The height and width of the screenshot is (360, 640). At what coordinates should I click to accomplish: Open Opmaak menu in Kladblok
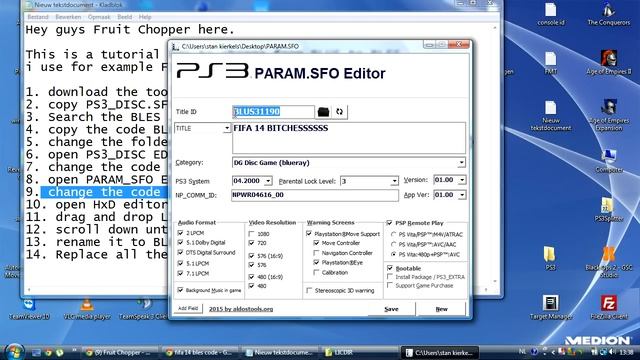[x=99, y=17]
